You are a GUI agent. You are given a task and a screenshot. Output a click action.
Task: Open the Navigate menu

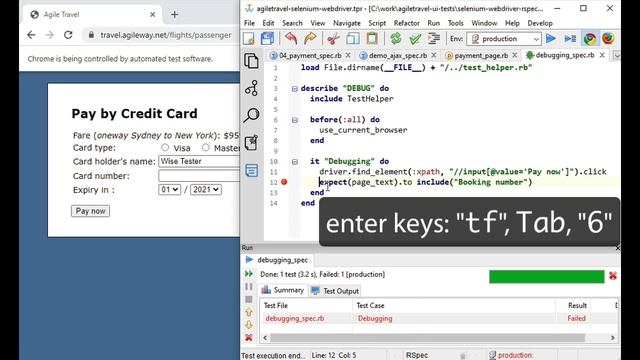coord(347,23)
